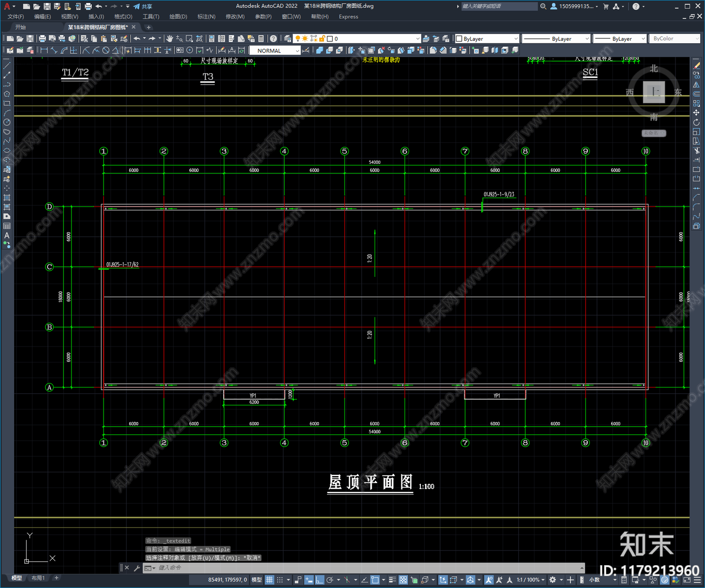
Task: Open the ByLayer color control dropdown
Action: (x=516, y=39)
